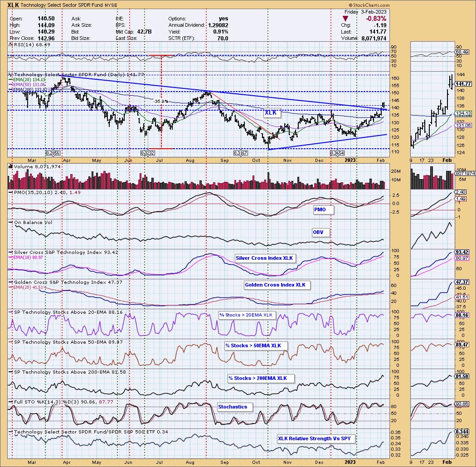476x467 pixels.
Task: Click the OBV annotation box
Action: [320, 233]
